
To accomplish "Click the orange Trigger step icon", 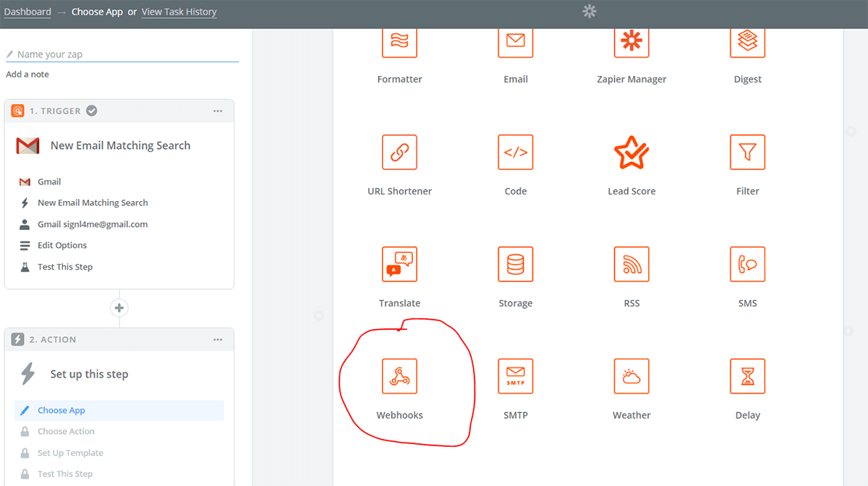I will (x=18, y=111).
